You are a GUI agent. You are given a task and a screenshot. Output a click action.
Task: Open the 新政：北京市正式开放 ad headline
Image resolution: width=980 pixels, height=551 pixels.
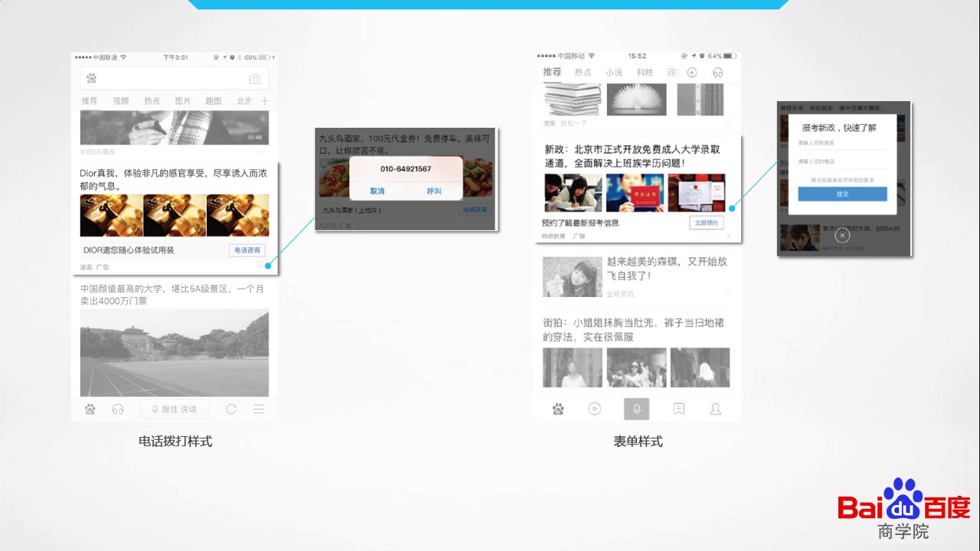coord(632,156)
